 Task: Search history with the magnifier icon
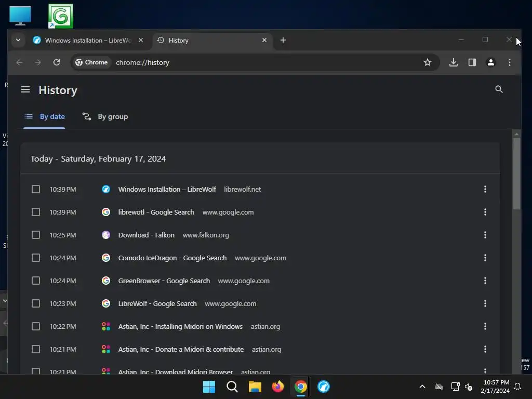[499, 89]
